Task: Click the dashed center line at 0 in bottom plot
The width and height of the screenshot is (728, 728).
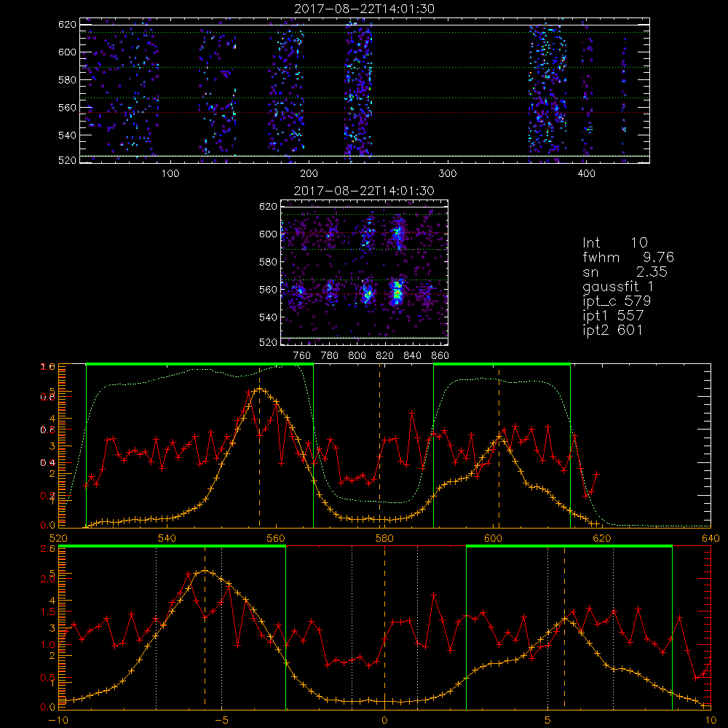Action: click(x=384, y=627)
